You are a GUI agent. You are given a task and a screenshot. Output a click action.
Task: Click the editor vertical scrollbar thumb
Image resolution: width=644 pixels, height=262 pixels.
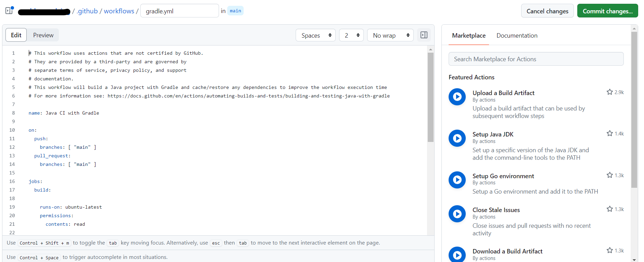(x=430, y=97)
